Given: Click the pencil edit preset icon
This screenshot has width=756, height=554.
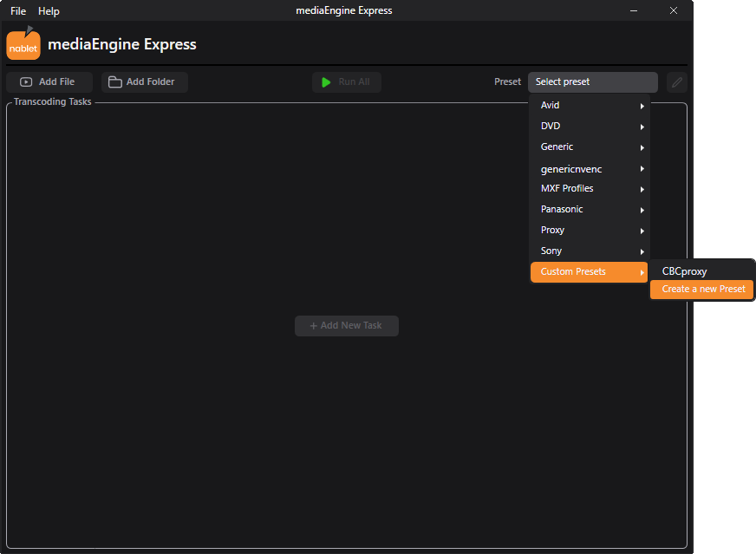Looking at the screenshot, I should click(x=677, y=82).
